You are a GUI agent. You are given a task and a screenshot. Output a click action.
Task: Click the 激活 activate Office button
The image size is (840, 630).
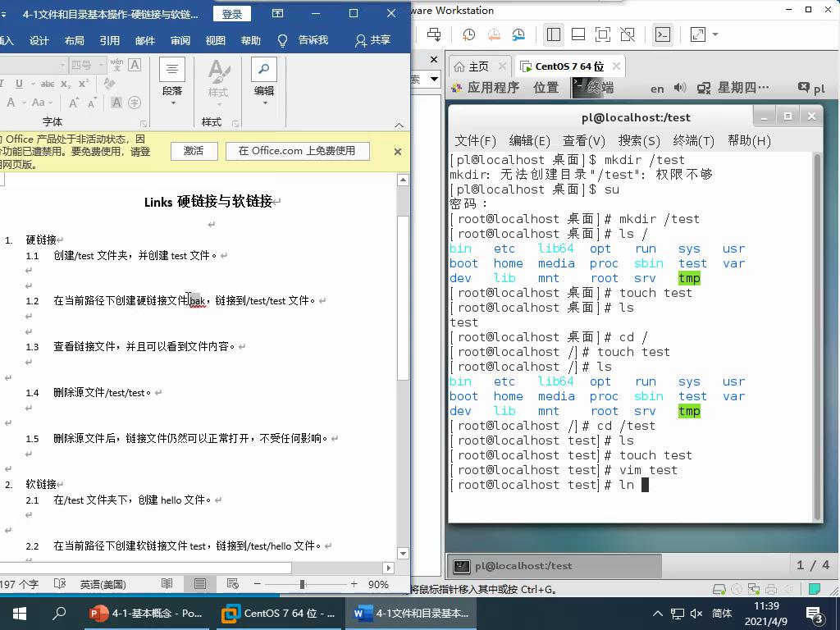click(194, 152)
